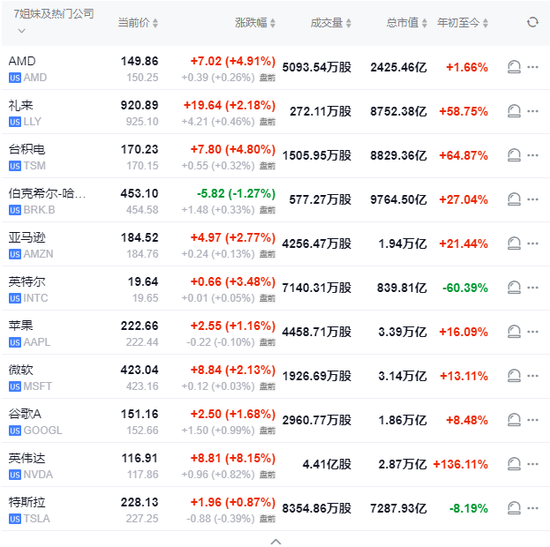Set price alert bell for NVDA
Image resolution: width=550 pixels, height=547 pixels.
tap(514, 464)
